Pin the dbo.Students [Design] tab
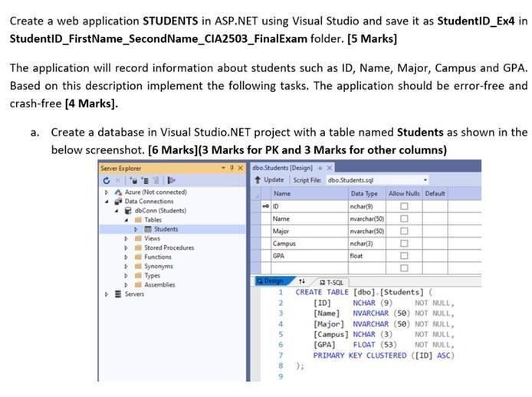 coord(320,168)
